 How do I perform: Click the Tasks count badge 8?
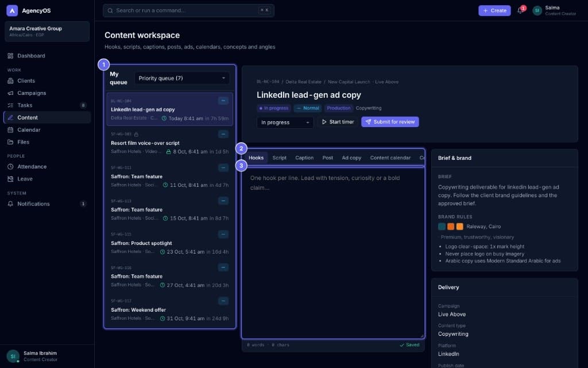point(83,105)
